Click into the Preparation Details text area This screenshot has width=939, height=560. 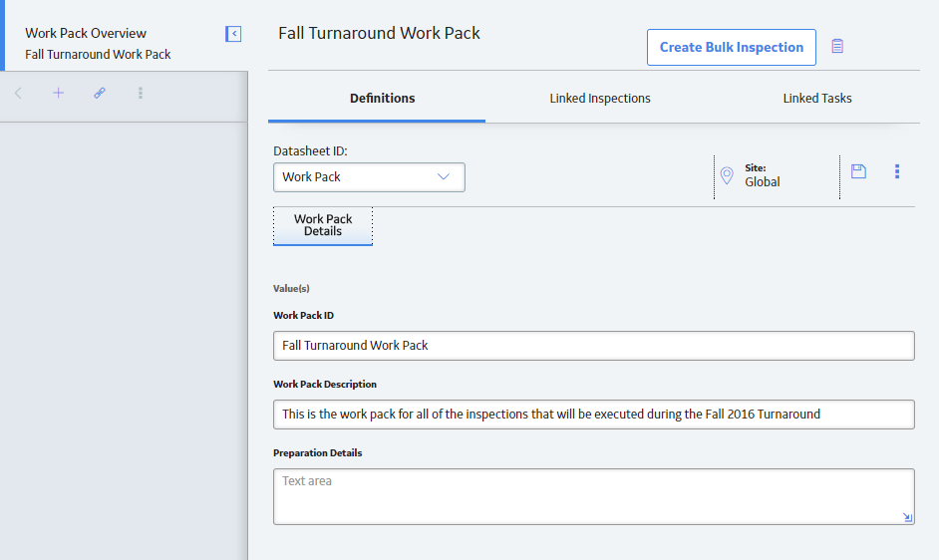click(x=593, y=496)
